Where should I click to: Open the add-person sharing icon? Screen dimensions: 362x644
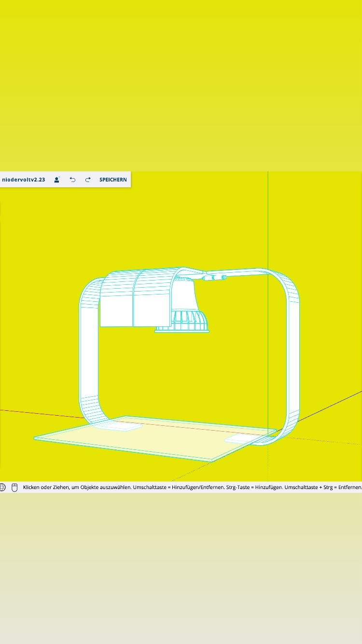click(57, 180)
